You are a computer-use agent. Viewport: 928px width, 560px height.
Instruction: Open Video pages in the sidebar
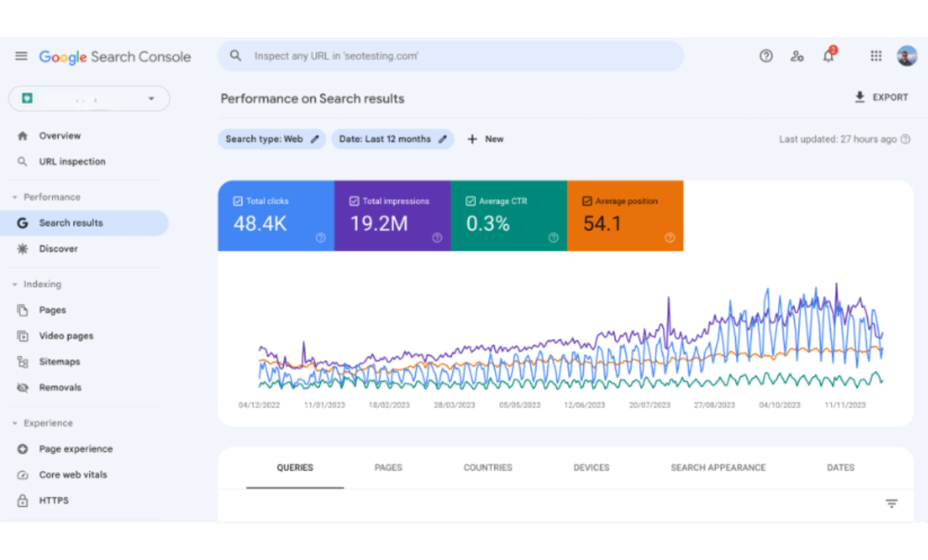[66, 336]
